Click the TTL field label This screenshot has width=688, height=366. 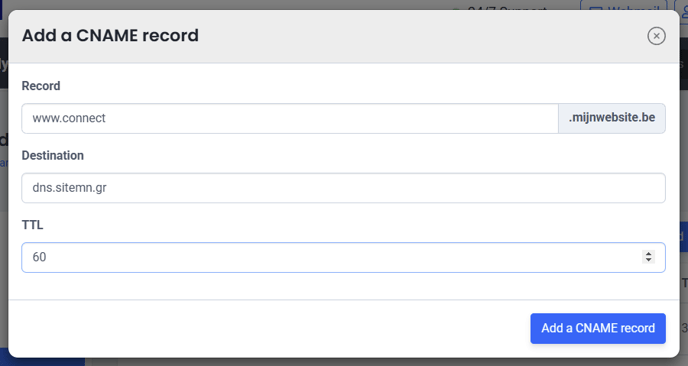pyautogui.click(x=32, y=225)
